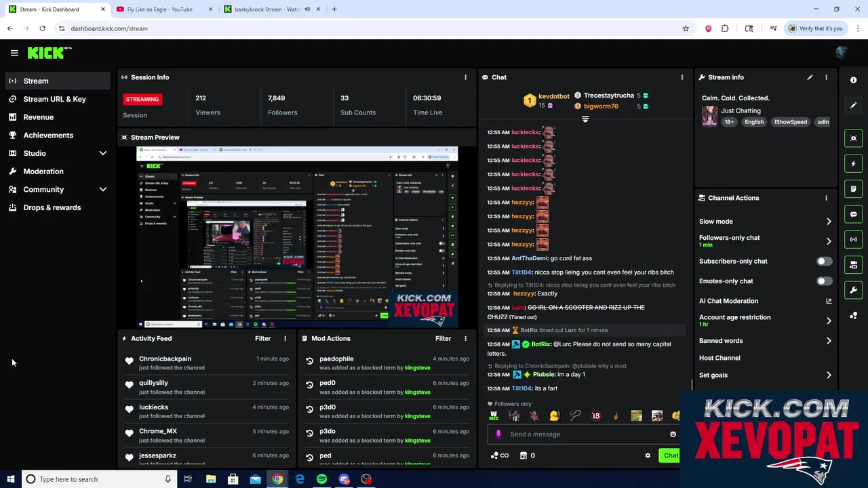
Task: Open the emoji picker in chat
Action: 673,434
